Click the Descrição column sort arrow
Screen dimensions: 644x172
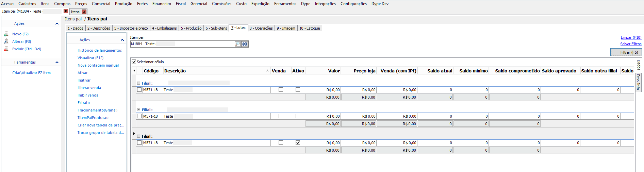pyautogui.click(x=267, y=71)
